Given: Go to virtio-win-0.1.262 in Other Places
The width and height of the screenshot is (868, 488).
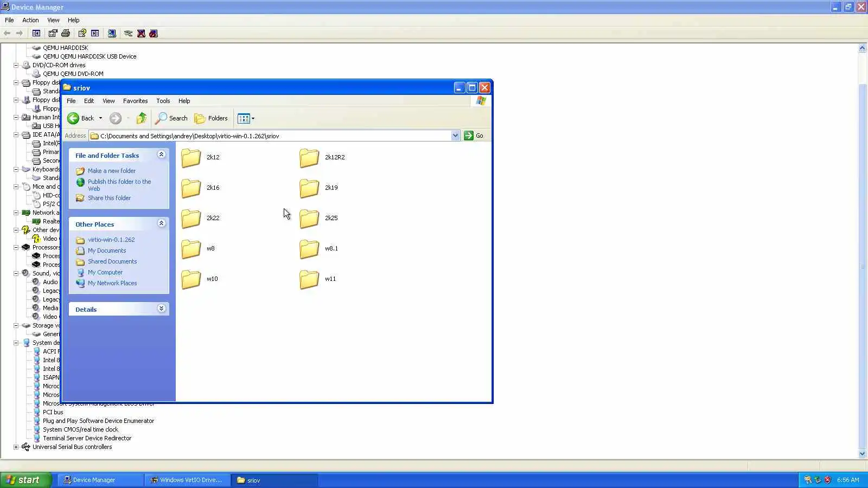Looking at the screenshot, I should [111, 240].
